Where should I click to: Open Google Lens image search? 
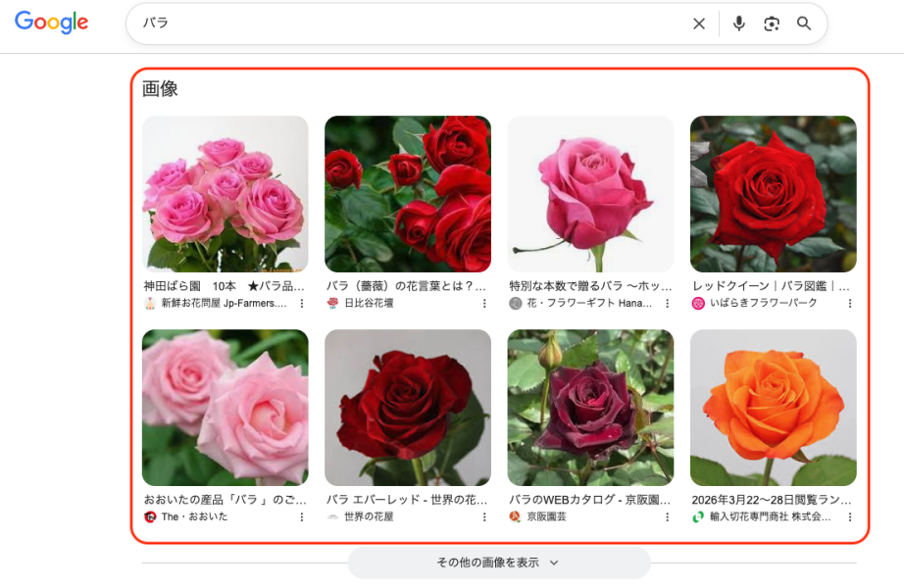click(772, 23)
